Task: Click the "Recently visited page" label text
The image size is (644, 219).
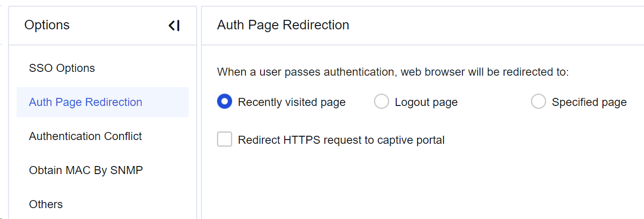Action: tap(292, 102)
